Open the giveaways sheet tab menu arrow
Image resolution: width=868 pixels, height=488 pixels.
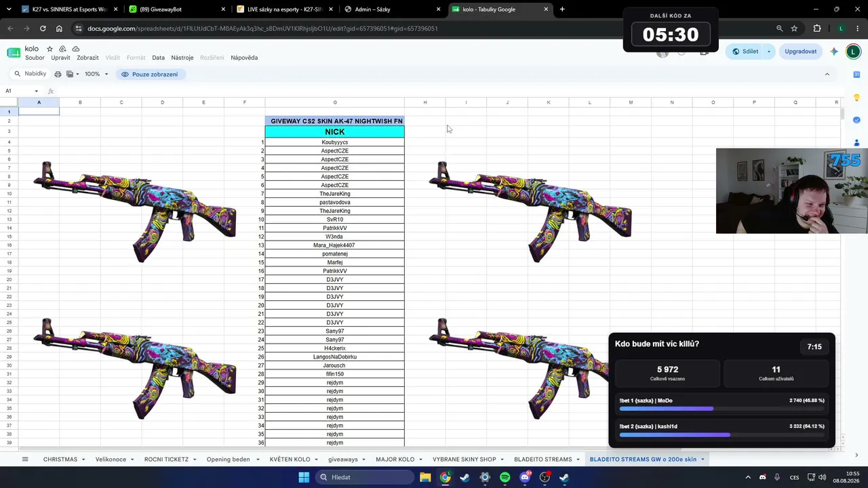[x=364, y=460]
